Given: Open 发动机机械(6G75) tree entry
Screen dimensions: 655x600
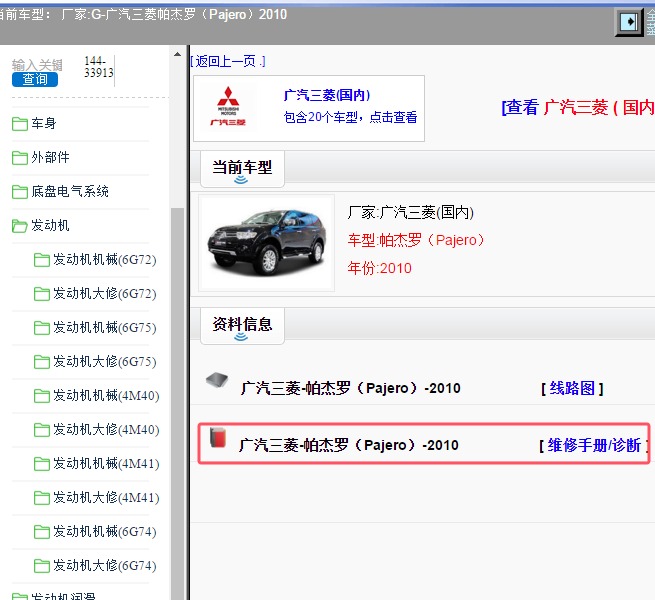Looking at the screenshot, I should (x=104, y=328).
